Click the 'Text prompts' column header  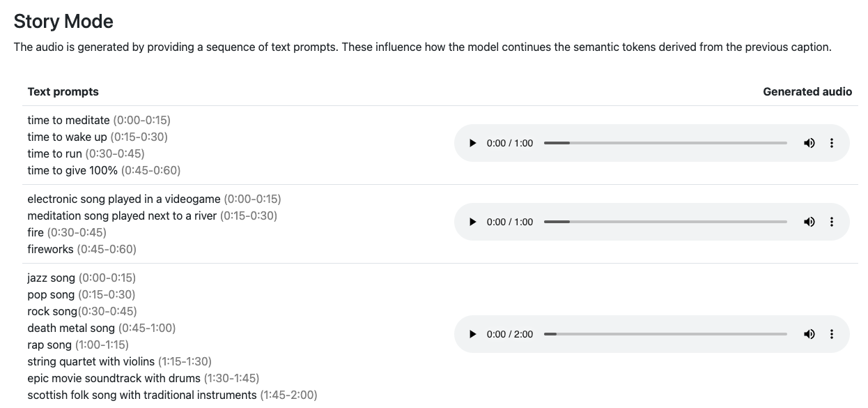[x=63, y=91]
